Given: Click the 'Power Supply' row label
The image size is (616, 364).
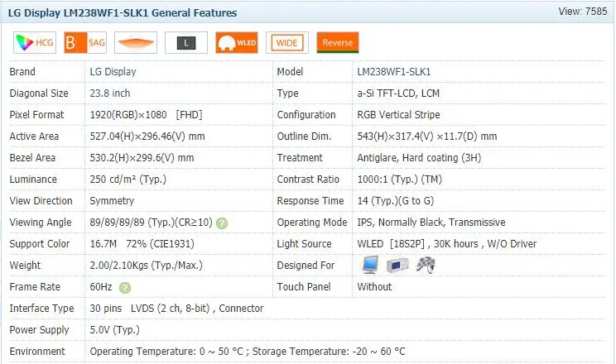Looking at the screenshot, I should 39,330.
